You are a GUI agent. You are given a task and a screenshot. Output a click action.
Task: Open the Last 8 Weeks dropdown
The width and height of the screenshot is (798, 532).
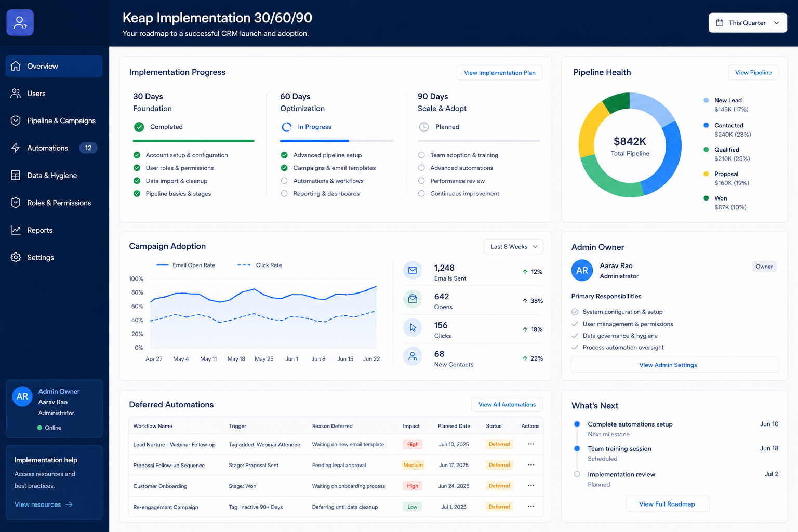pyautogui.click(x=513, y=247)
